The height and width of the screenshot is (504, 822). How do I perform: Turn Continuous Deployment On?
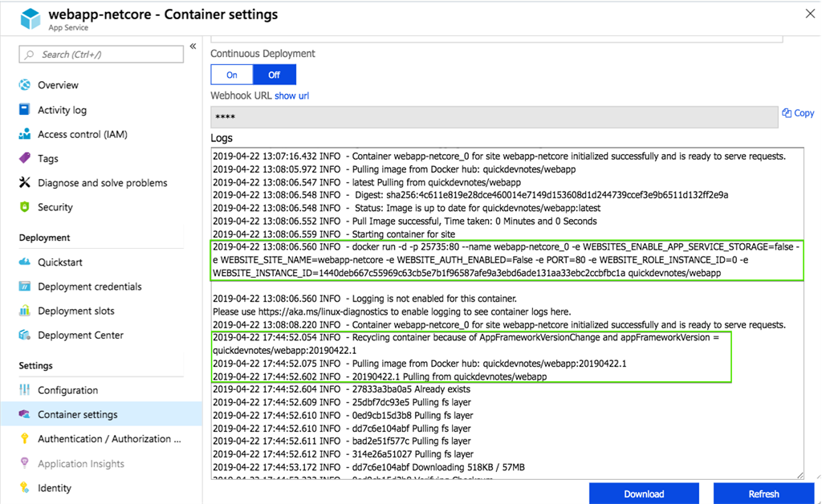click(231, 74)
